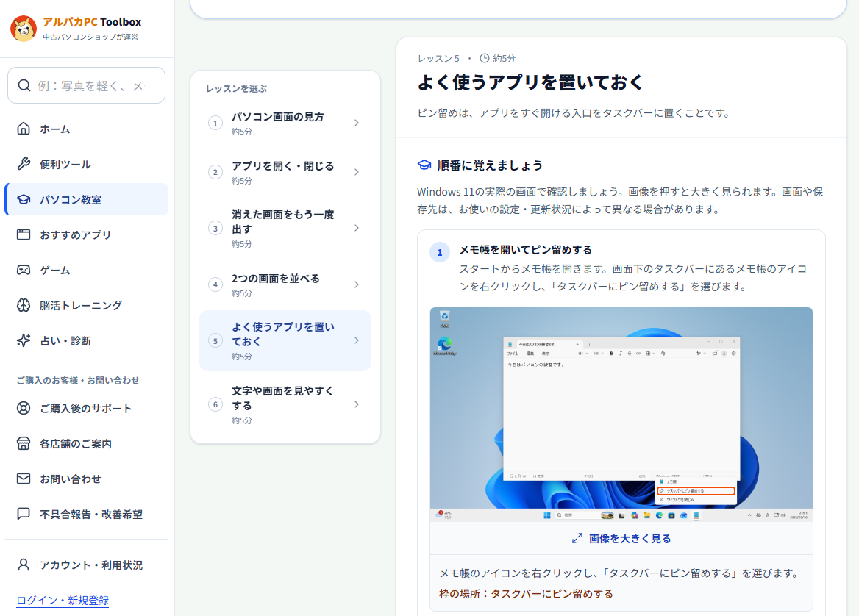This screenshot has width=859, height=616.
Task: Click the レッスン 5 label
Action: point(439,58)
